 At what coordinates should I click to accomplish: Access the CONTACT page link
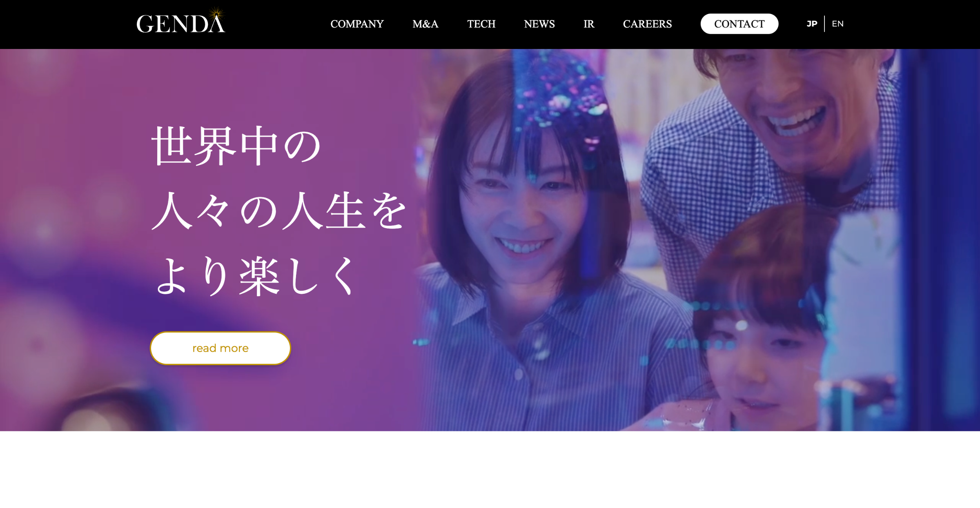(x=738, y=23)
